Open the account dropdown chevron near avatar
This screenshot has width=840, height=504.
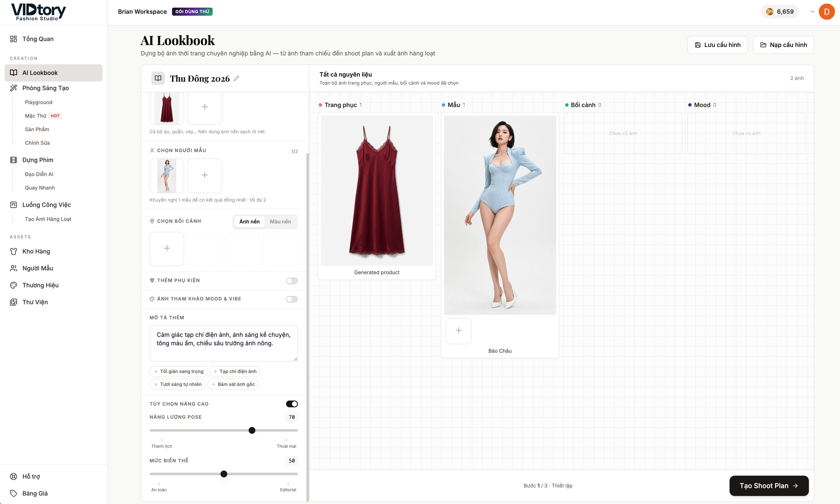tap(812, 12)
